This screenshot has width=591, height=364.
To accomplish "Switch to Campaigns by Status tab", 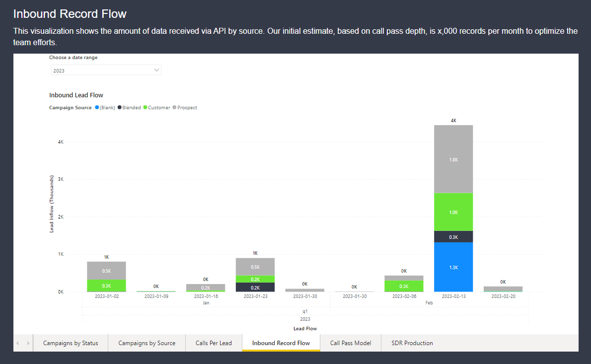I will click(71, 343).
